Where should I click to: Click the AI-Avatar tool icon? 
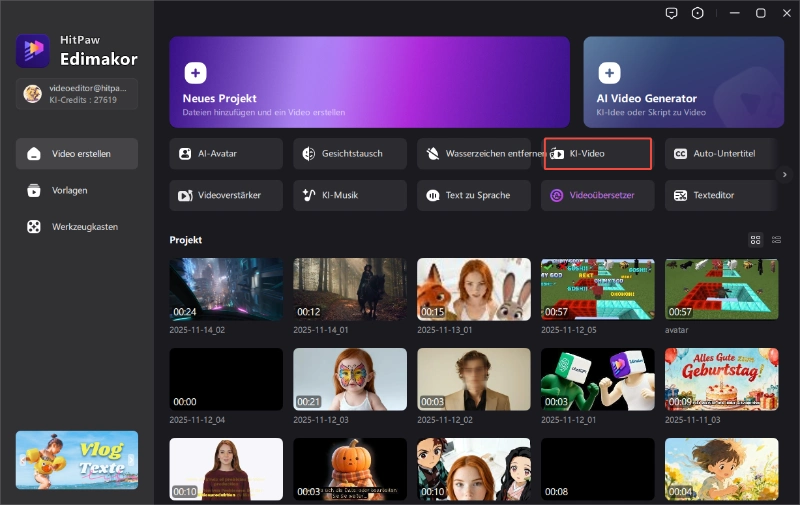point(185,154)
